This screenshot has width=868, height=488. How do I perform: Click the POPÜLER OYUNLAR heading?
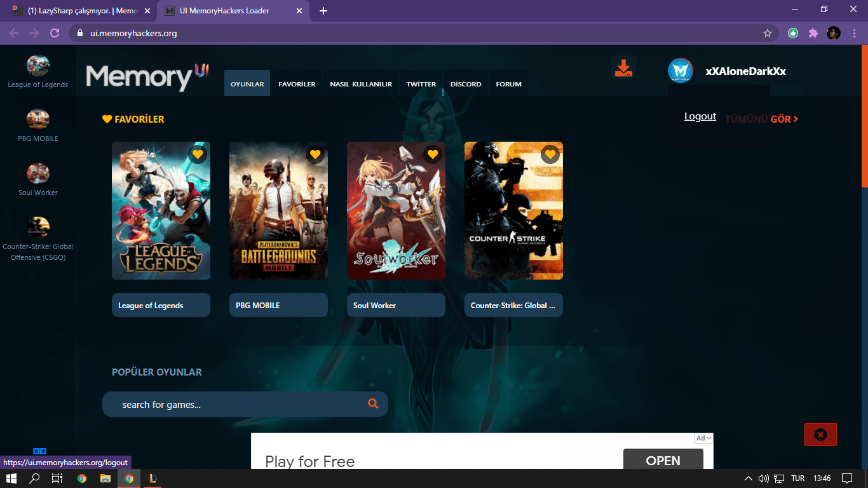pos(157,372)
